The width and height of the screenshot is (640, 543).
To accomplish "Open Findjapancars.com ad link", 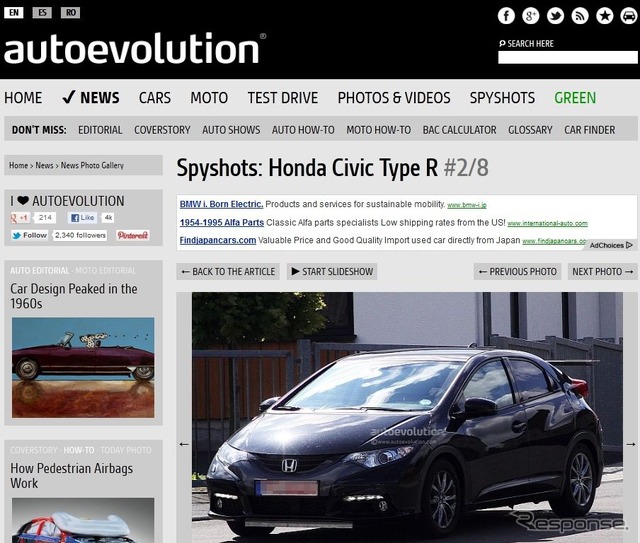I will click(218, 240).
